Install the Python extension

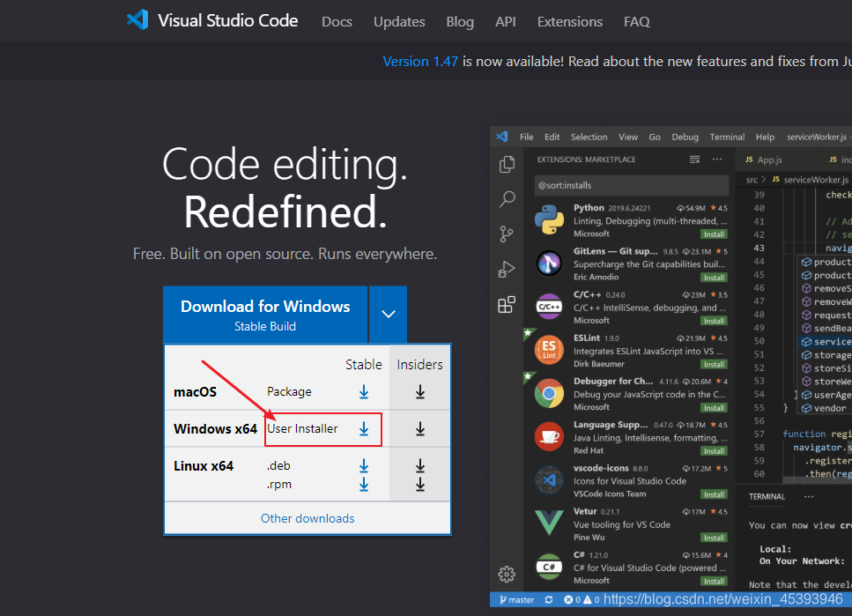(714, 234)
